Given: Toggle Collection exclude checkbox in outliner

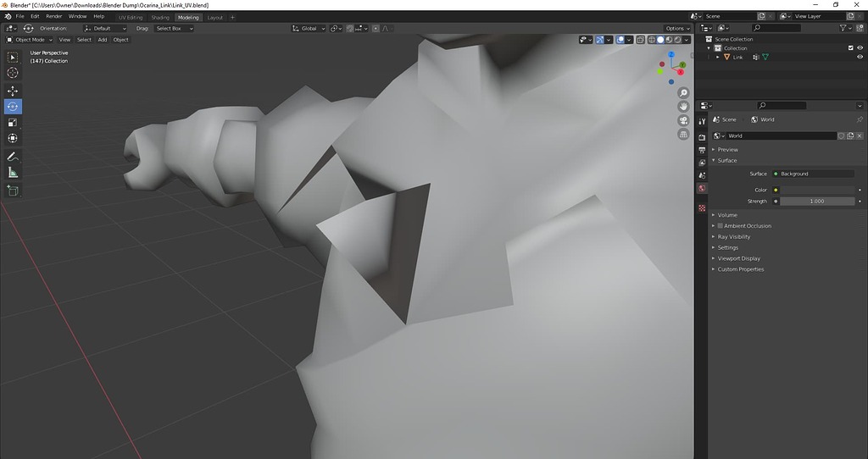Looking at the screenshot, I should (851, 48).
